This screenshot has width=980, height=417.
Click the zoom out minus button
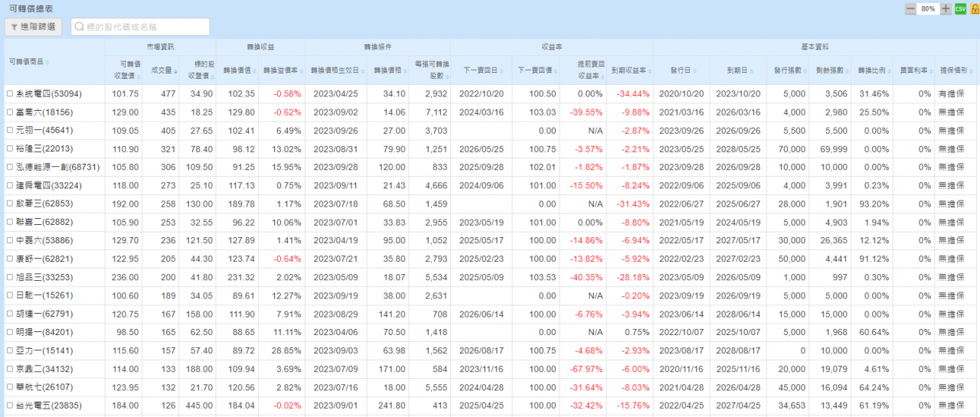click(910, 8)
